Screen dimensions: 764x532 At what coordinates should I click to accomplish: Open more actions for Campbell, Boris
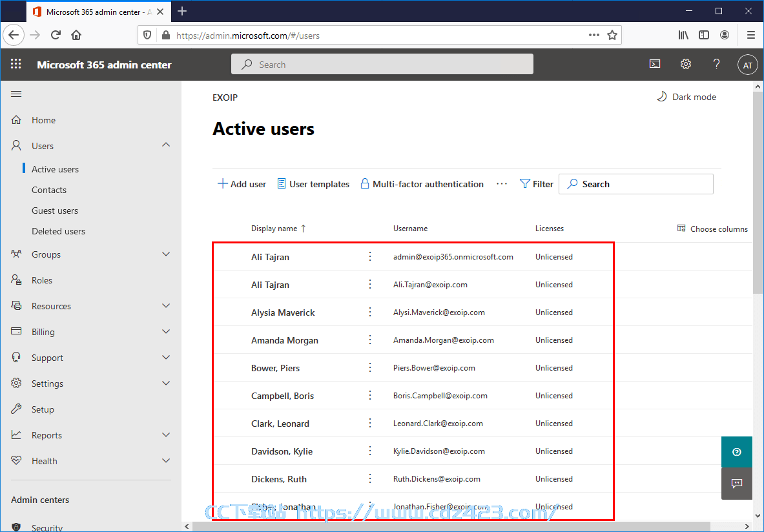tap(370, 395)
